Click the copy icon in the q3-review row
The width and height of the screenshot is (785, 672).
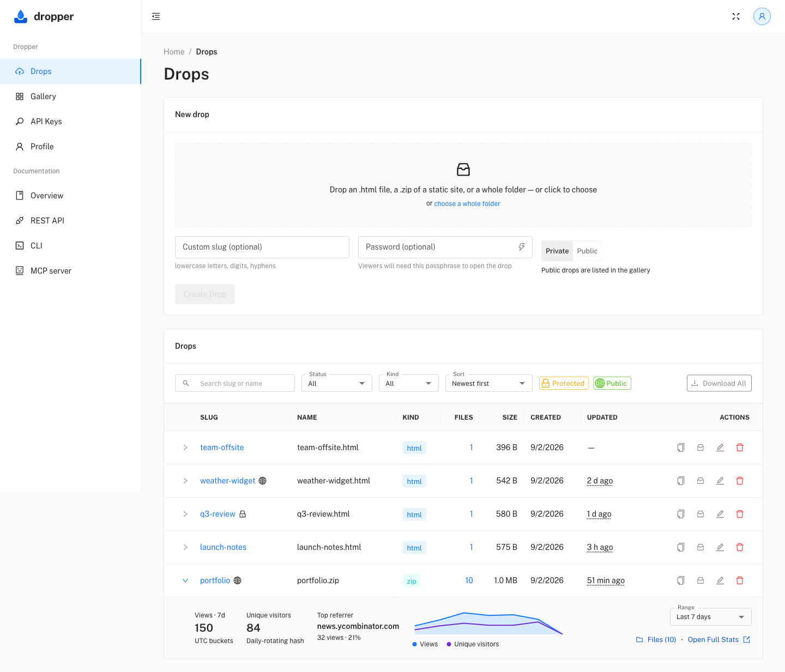pyautogui.click(x=681, y=514)
